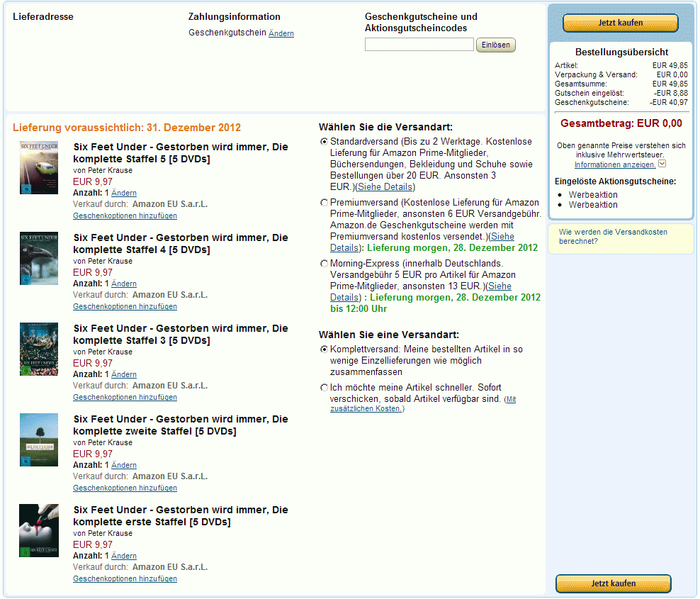Click the Bestellungsübersicht heading
Image resolution: width=700 pixels, height=599 pixels.
[x=621, y=52]
